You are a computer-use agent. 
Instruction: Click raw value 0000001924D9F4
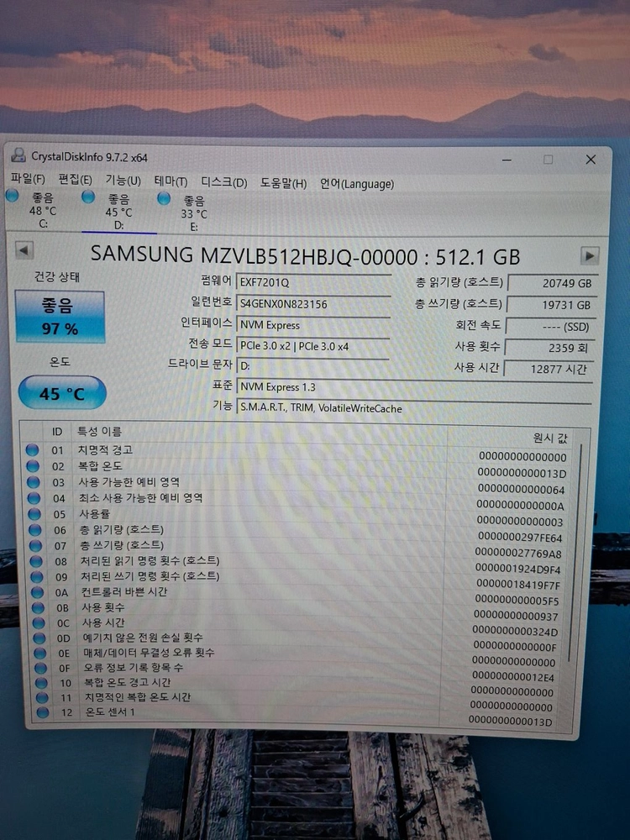tap(517, 569)
